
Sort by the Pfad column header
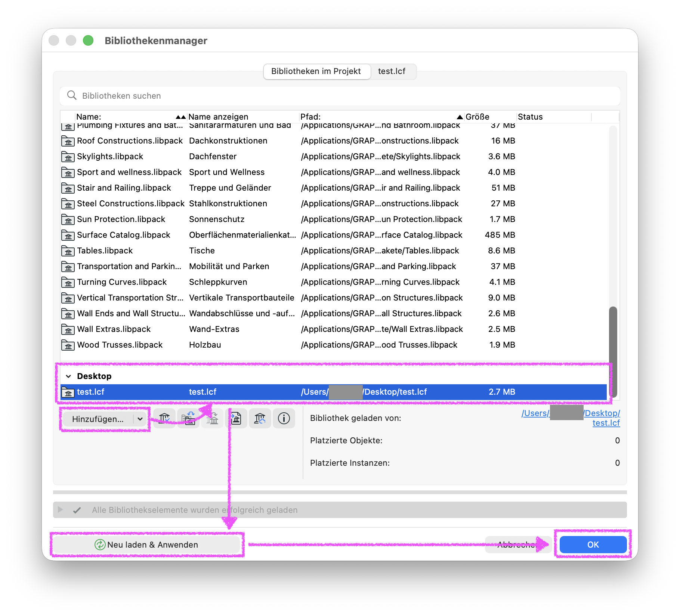pos(381,117)
